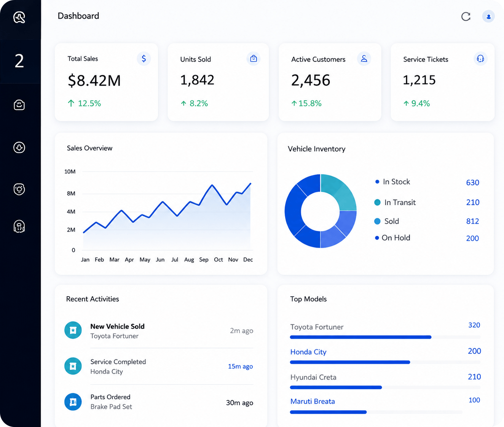Click the dollar icon on Total Sales
The width and height of the screenshot is (504, 427).
point(144,59)
